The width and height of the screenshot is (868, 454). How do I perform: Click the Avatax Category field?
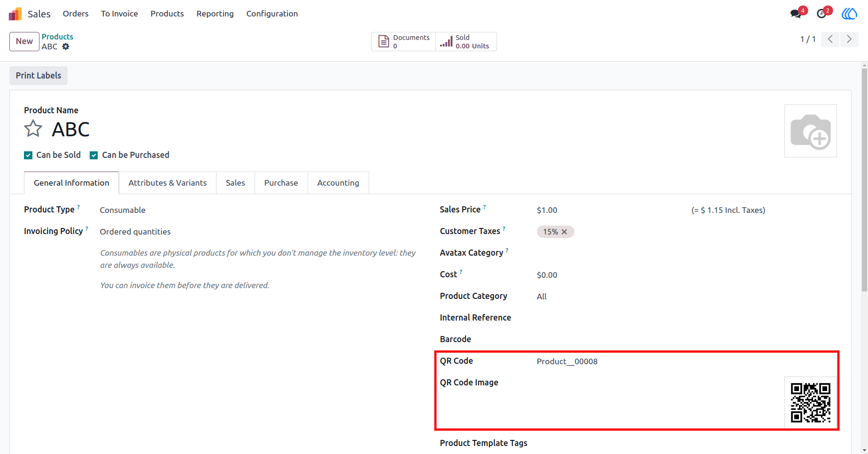coord(687,253)
